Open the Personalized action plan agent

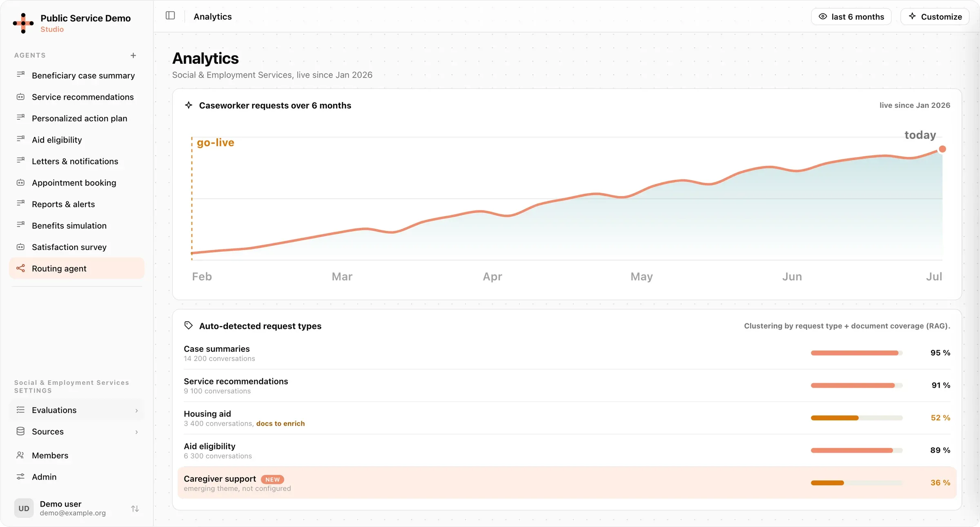pos(77,118)
